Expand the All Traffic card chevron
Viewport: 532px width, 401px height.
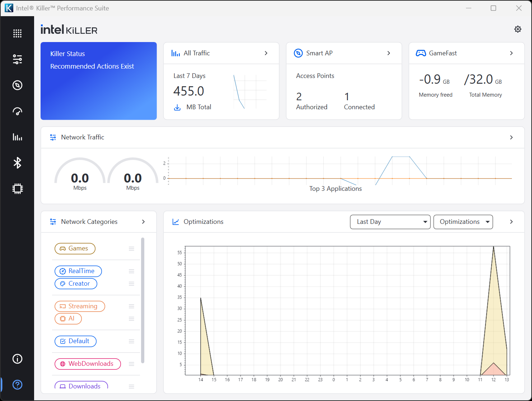point(266,53)
